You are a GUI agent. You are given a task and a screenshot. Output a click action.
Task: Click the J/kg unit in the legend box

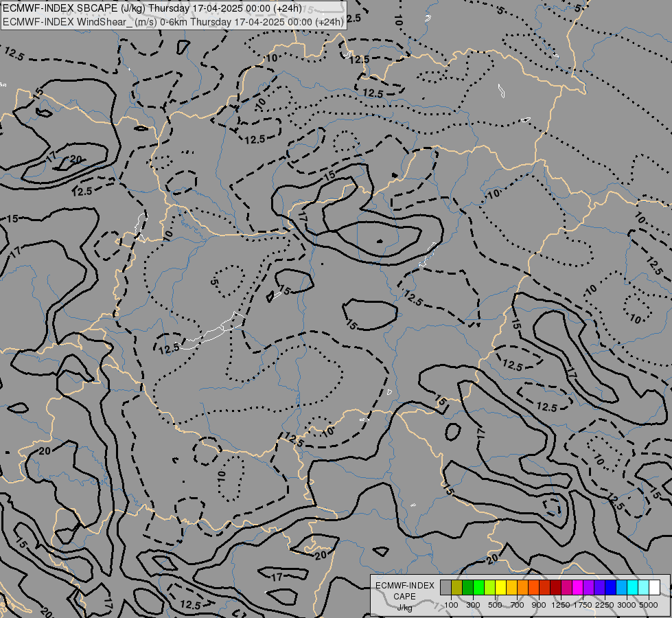pyautogui.click(x=404, y=608)
